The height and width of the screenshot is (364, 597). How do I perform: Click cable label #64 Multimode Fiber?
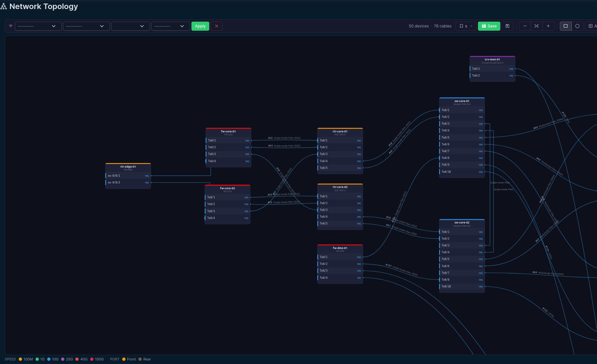tap(548, 123)
